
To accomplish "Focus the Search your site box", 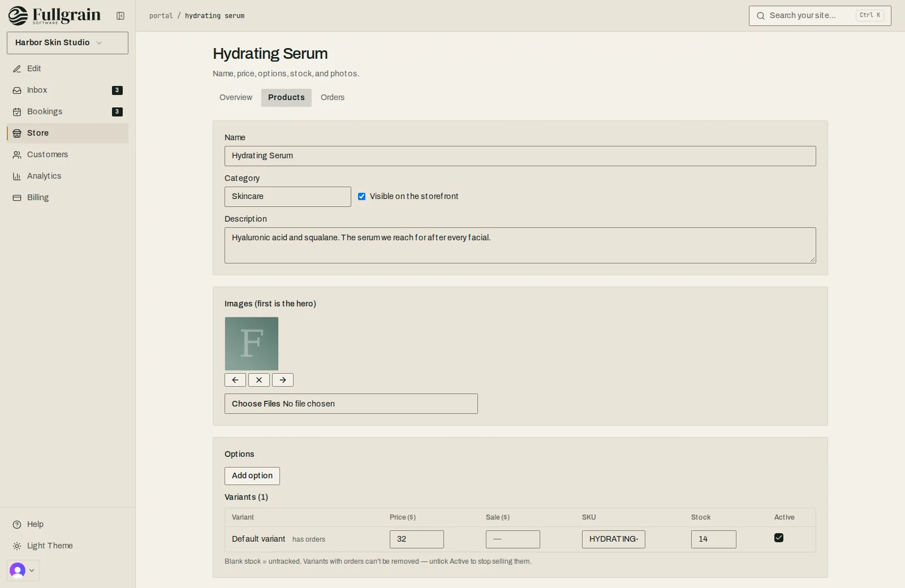I will tap(820, 16).
